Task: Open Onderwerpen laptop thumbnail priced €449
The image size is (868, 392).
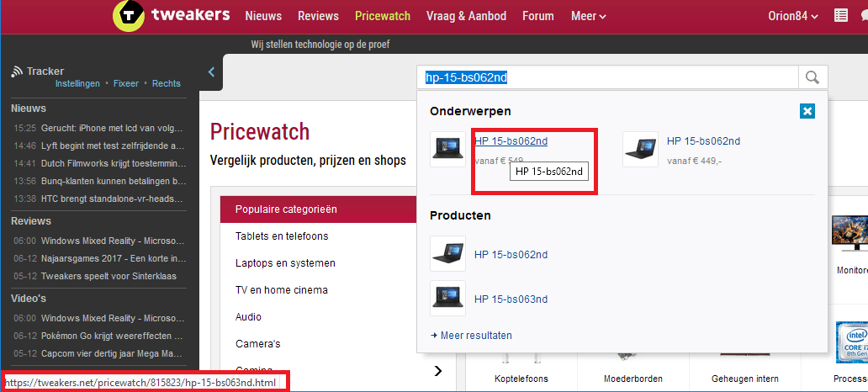Action: point(640,149)
